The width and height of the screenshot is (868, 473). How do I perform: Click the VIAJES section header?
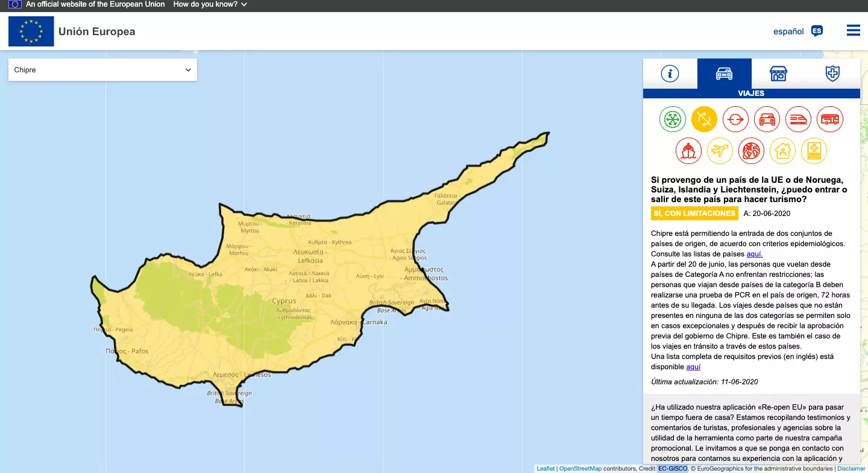pos(751,94)
